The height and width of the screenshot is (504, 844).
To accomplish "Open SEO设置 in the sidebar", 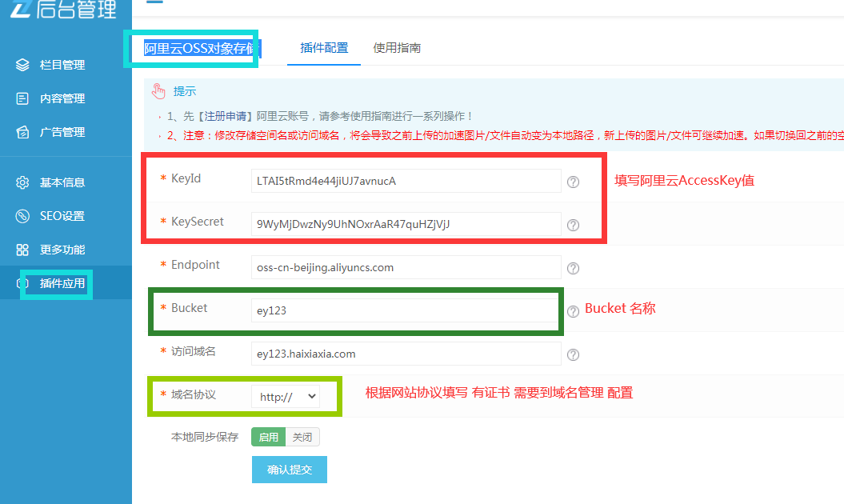I will pos(62,216).
